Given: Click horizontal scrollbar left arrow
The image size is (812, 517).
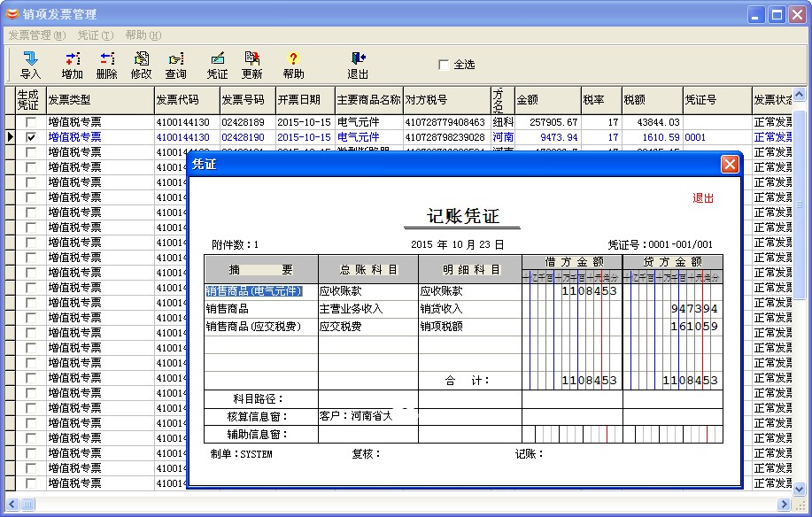Looking at the screenshot, I should pos(12,504).
